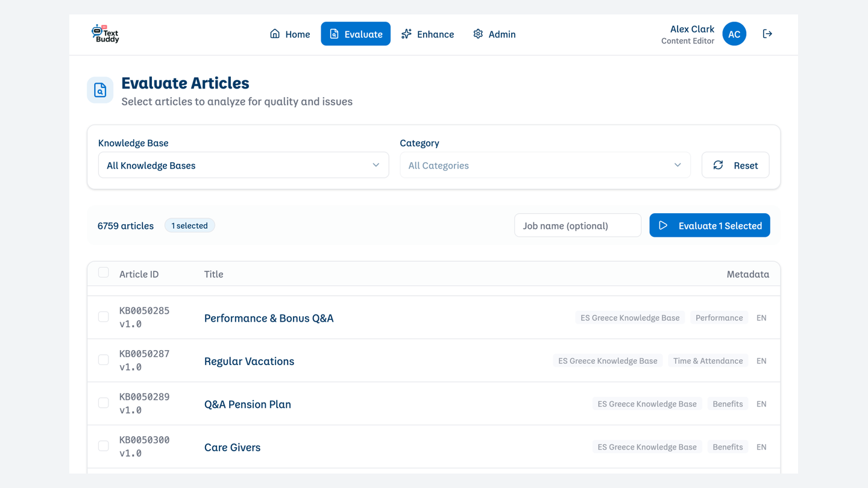Open the Regular Vacations article title

point(249,361)
